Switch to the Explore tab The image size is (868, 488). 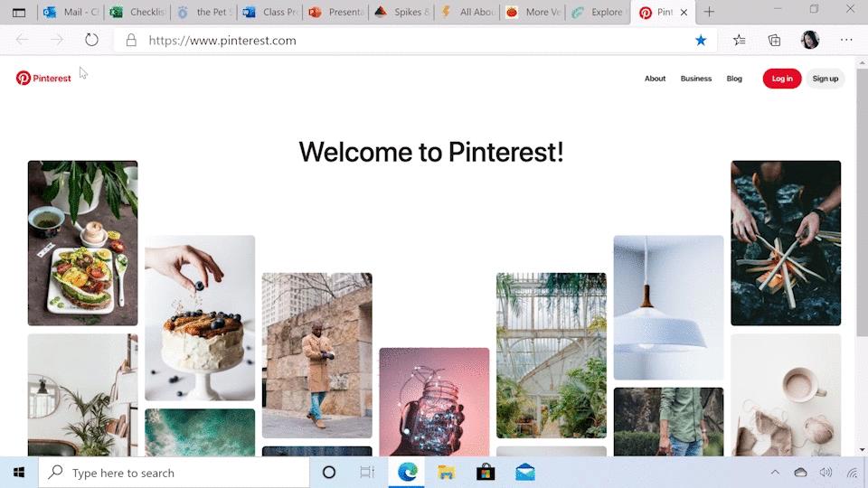tap(599, 12)
